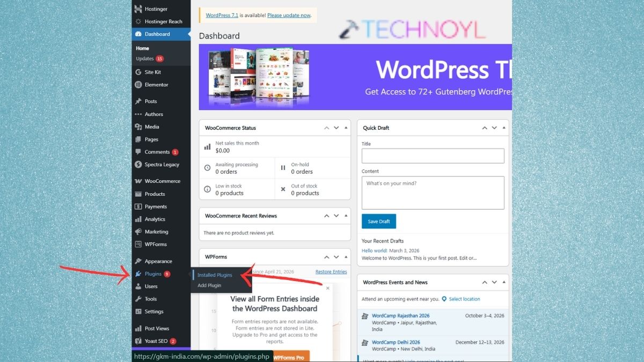The width and height of the screenshot is (644, 362).
Task: Click the Users person icon
Action: point(138,286)
